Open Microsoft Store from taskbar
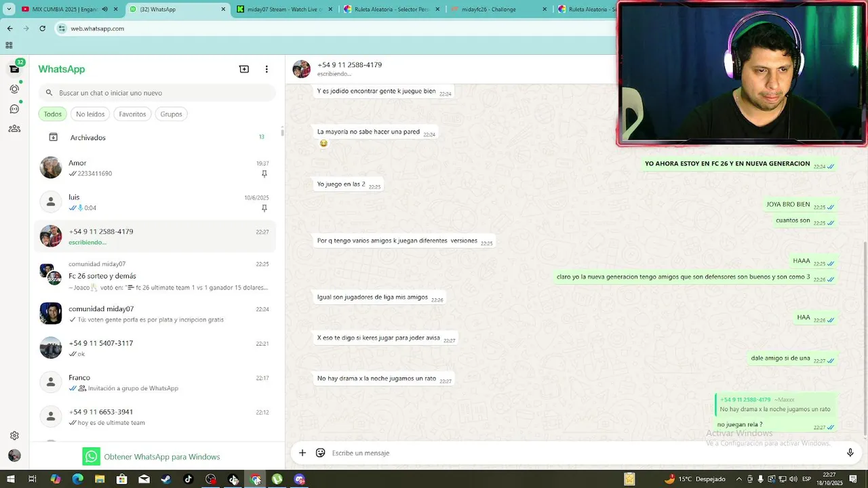 121,479
